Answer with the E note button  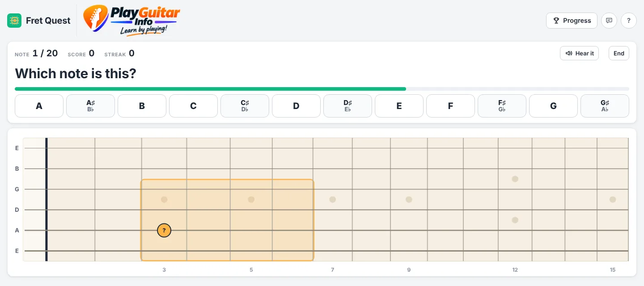(x=399, y=106)
